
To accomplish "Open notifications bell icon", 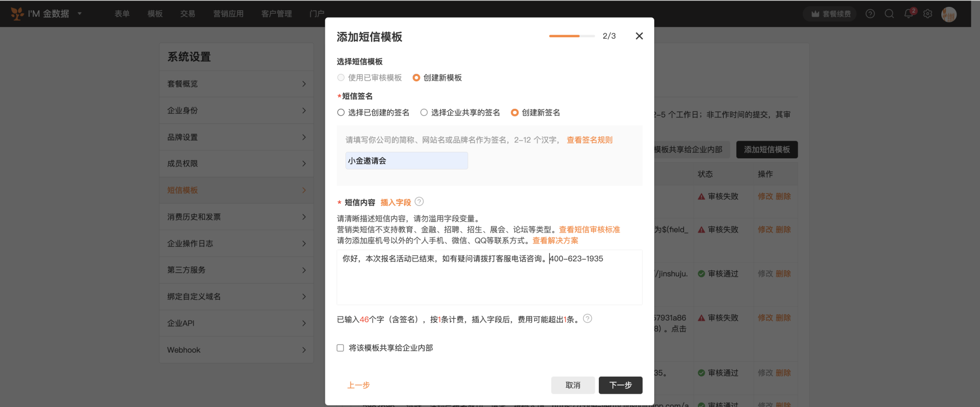I will point(908,14).
